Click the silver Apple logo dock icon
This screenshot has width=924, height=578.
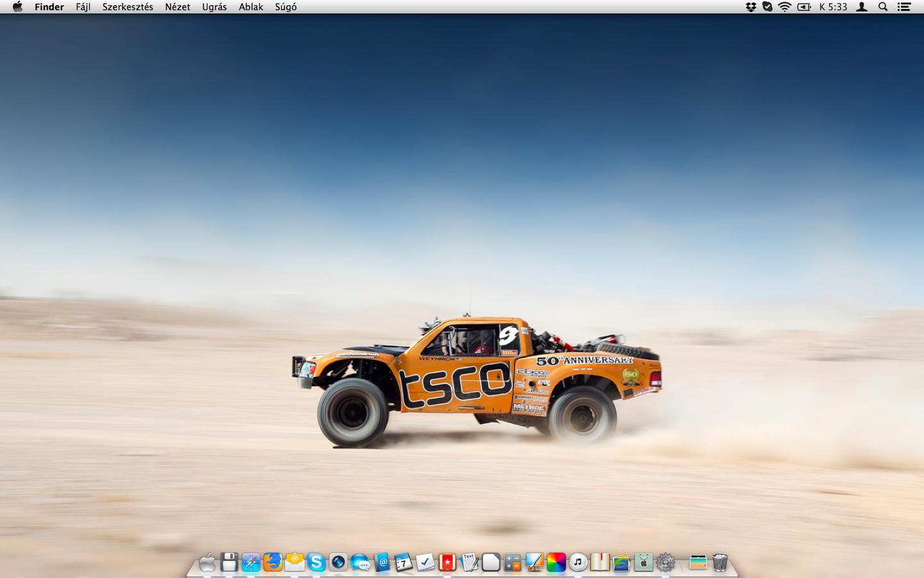(x=207, y=563)
